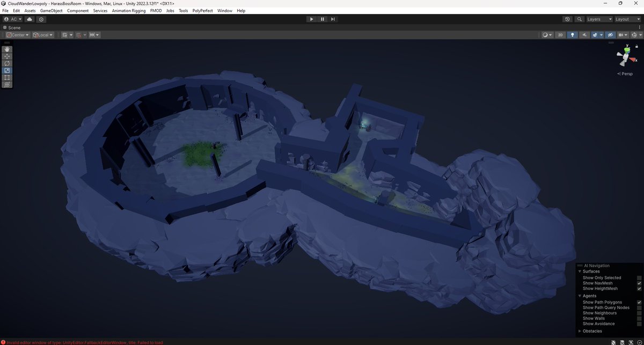Open the PolyPerfect menu
Image resolution: width=644 pixels, height=345 pixels.
pos(203,11)
